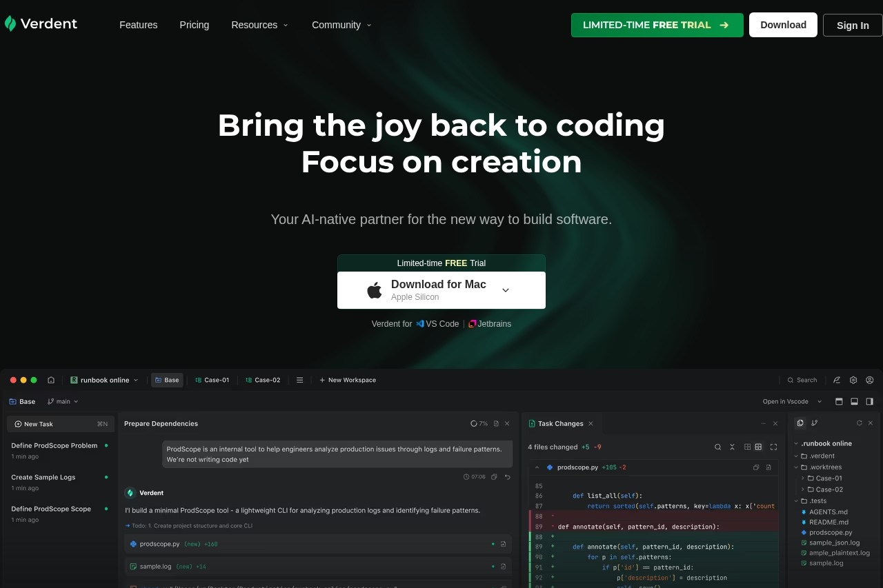This screenshot has width=883, height=588.
Task: Open the settings gear icon
Action: [853, 380]
